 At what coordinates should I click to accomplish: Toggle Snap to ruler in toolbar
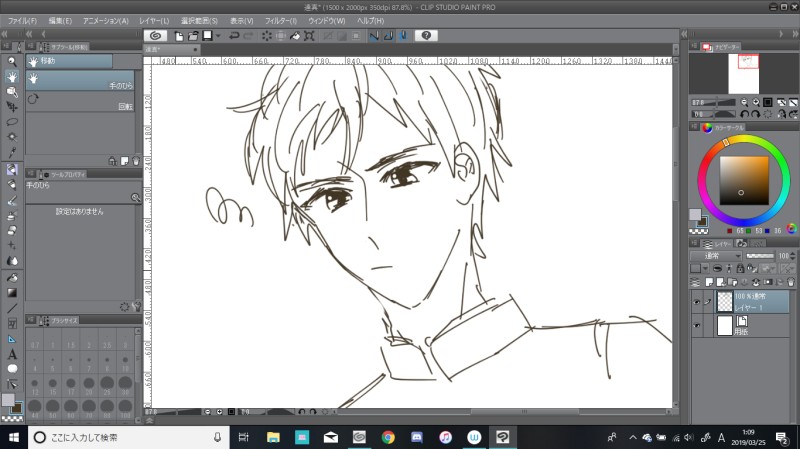coord(374,36)
